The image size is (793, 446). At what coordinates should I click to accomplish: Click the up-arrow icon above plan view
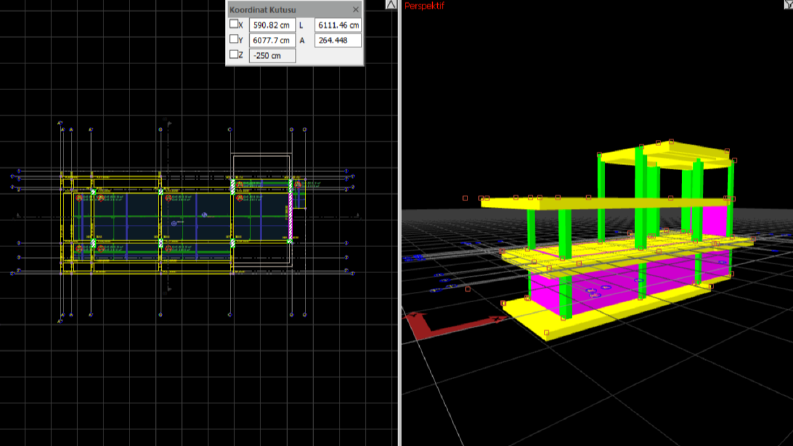coord(391,5)
